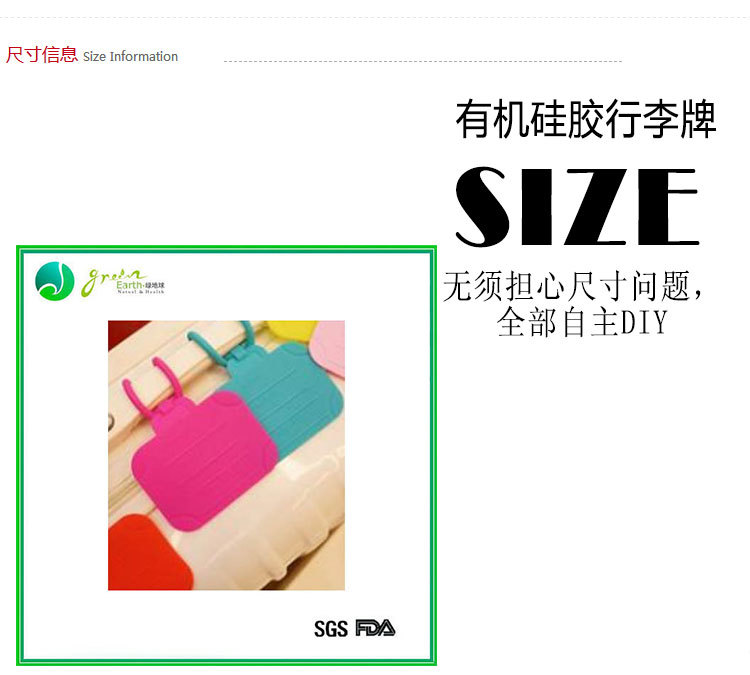
Task: Click the light pink tag at photo edge
Action: tap(329, 348)
